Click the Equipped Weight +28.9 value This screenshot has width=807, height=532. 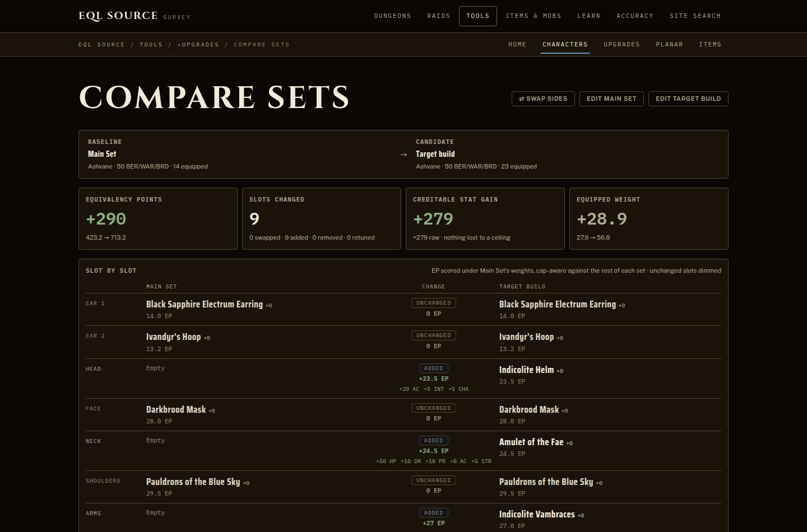(x=602, y=219)
